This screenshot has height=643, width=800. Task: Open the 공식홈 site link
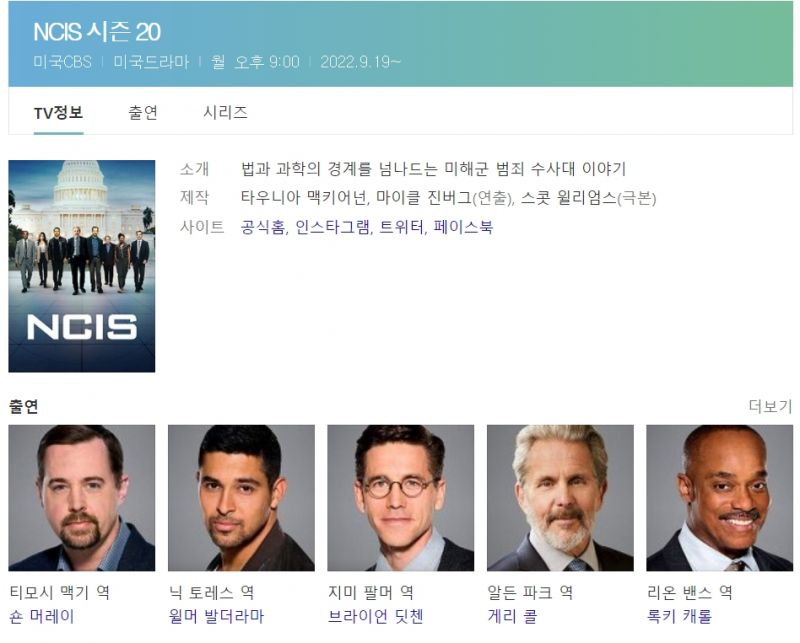pos(263,227)
